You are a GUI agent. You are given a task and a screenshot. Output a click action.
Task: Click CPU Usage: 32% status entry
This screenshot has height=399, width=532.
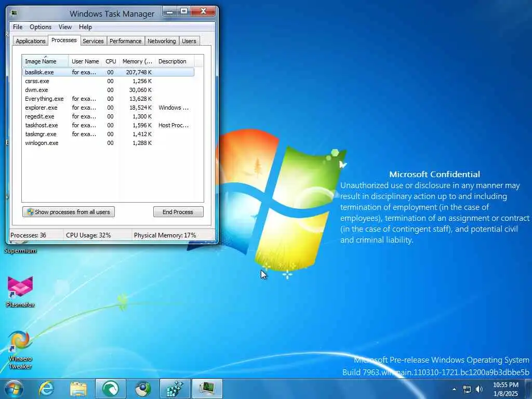88,235
